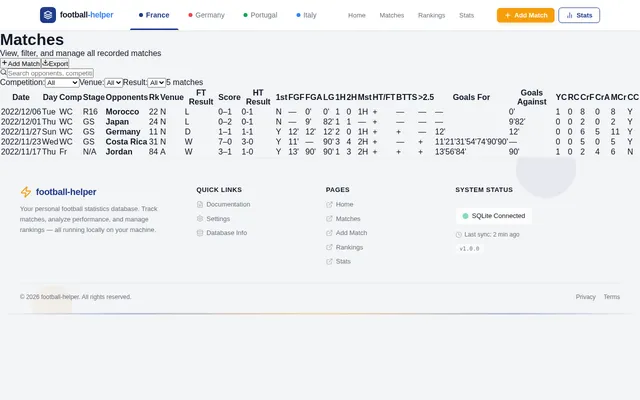
Task: Click the Export button
Action: pos(55,63)
